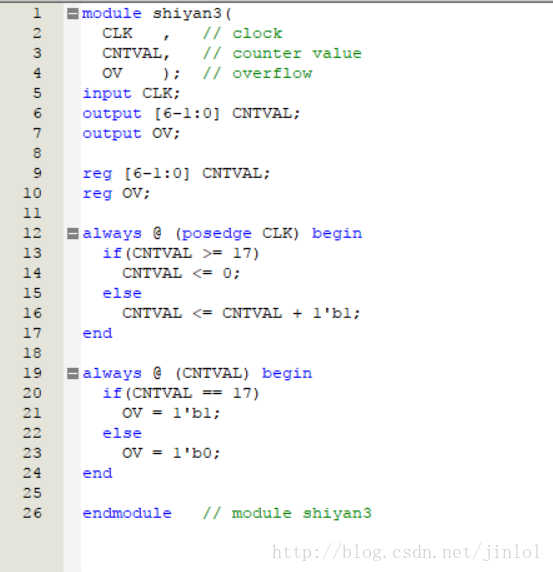Screen dimensions: 553x572
Task: Click line number 26 in the gutter
Action: [32, 513]
